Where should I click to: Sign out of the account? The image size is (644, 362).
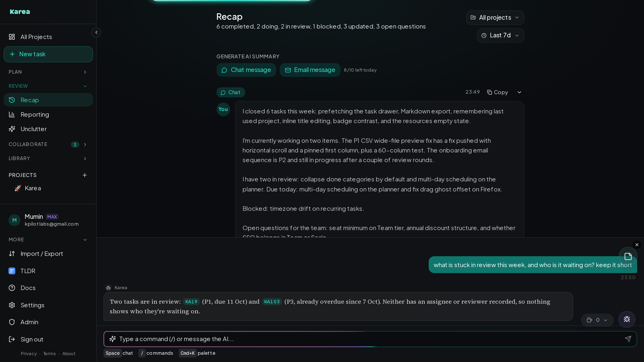coord(48,339)
